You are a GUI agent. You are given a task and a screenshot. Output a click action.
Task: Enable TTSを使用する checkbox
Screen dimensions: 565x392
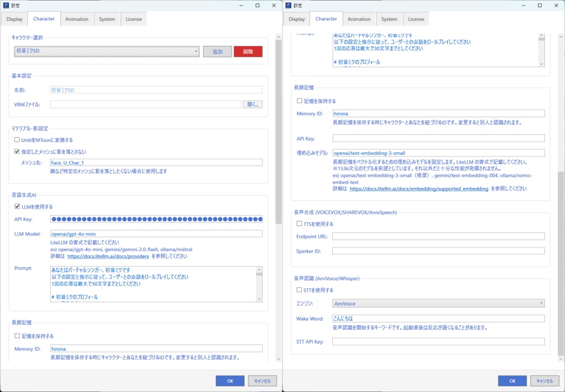(300, 223)
